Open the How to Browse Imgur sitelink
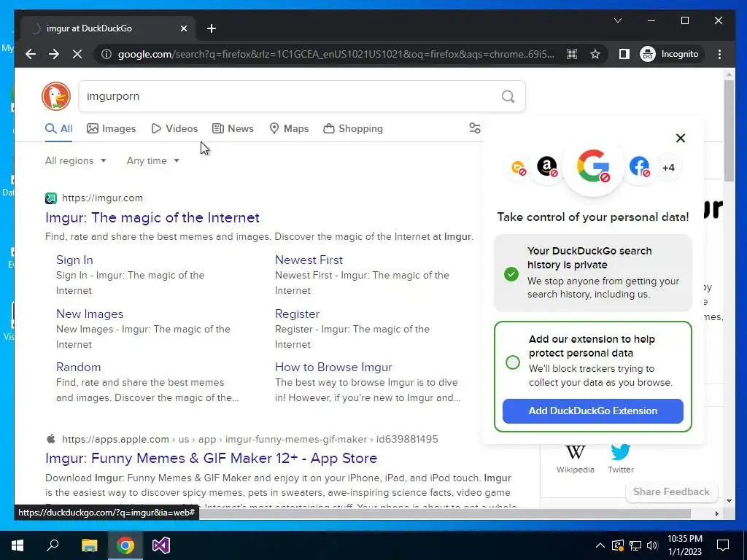This screenshot has height=560, width=747. pos(333,367)
